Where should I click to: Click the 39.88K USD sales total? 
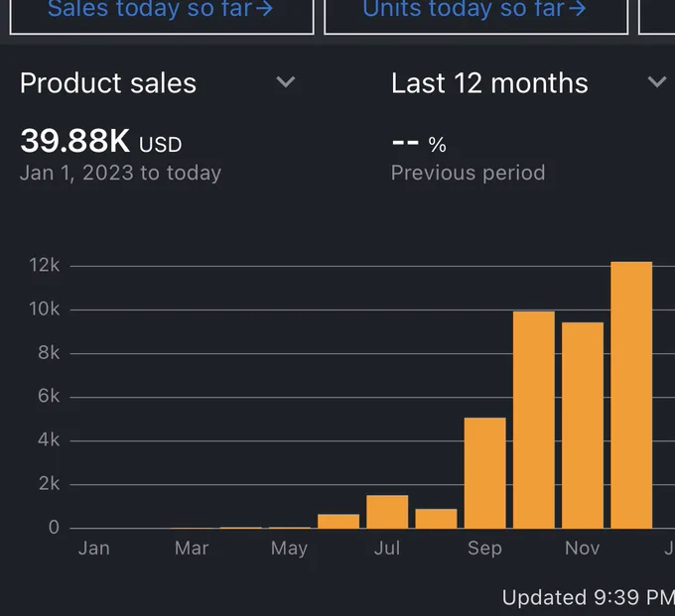pos(100,141)
